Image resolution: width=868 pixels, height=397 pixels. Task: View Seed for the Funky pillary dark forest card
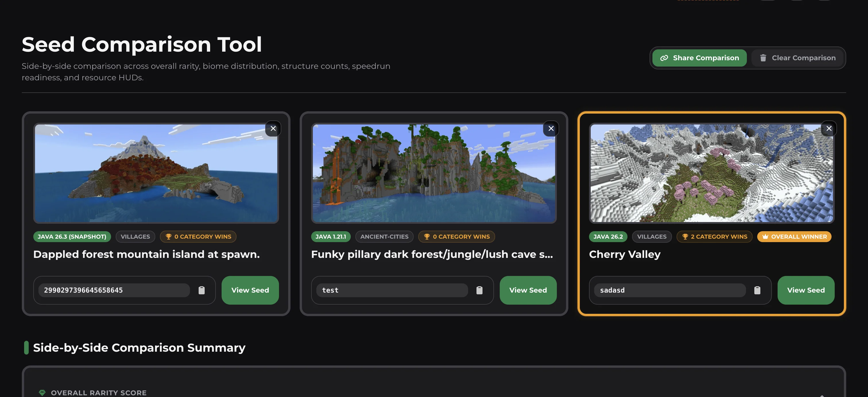tap(528, 290)
